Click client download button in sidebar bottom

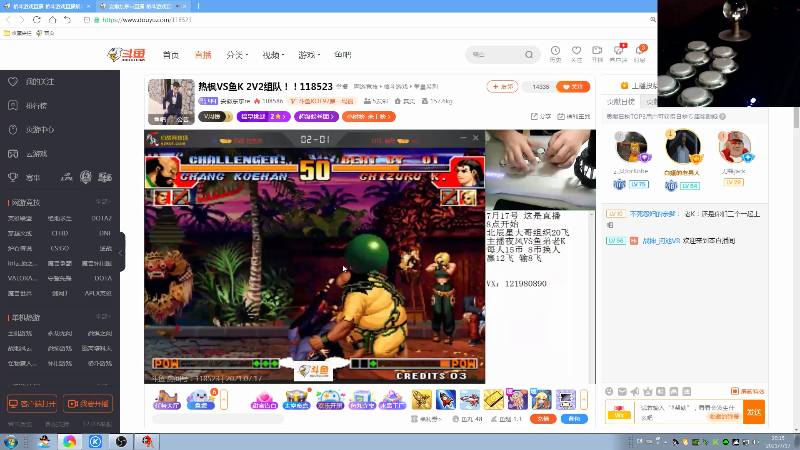pos(32,404)
